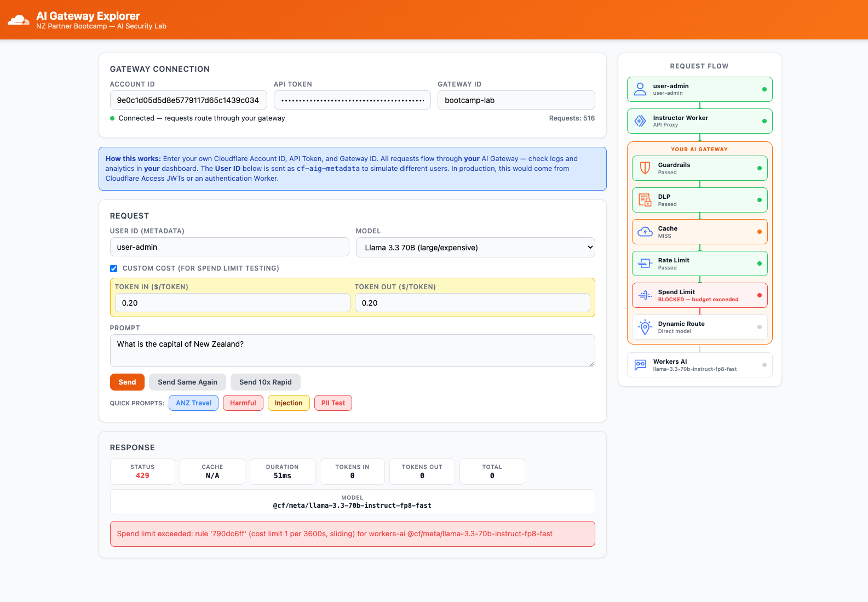Focus the API Token password field
This screenshot has height=602, width=868.
point(352,100)
